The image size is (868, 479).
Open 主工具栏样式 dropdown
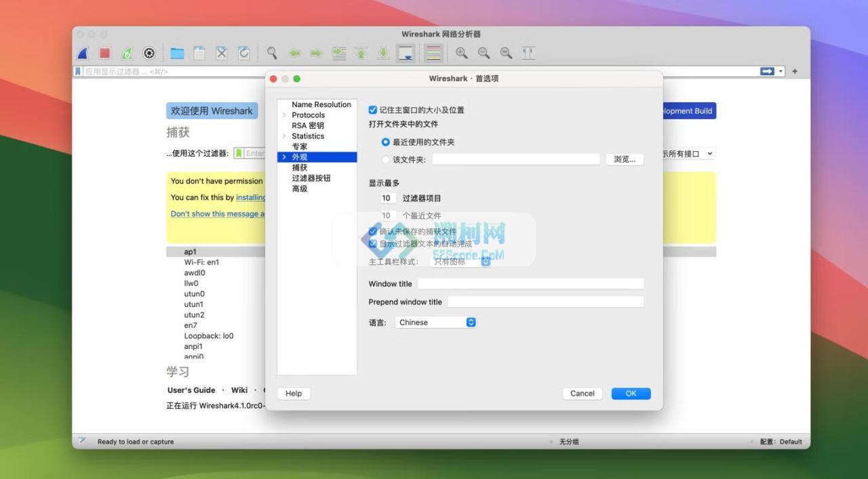pyautogui.click(x=460, y=262)
